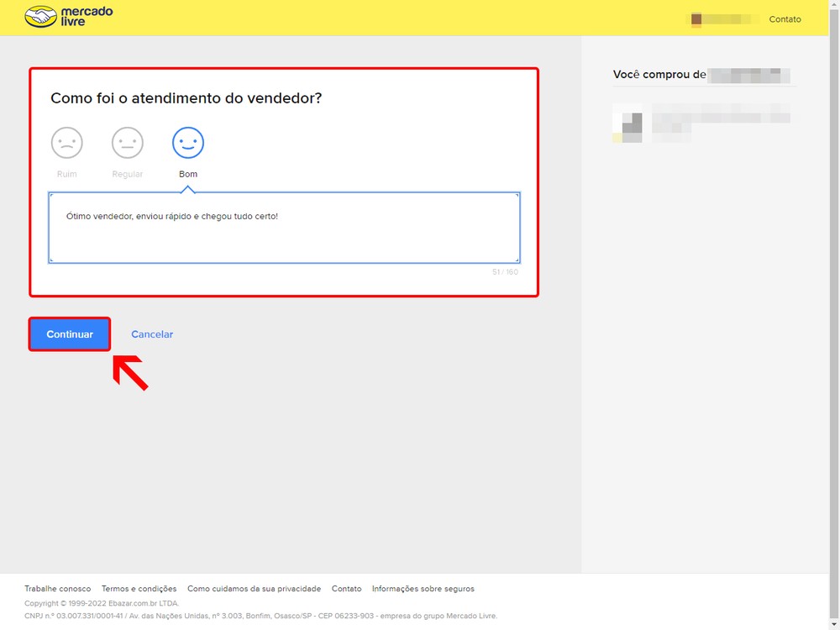Screen dimensions: 840x630
Task: Cancel the review via Cancelar link
Action: (x=152, y=334)
